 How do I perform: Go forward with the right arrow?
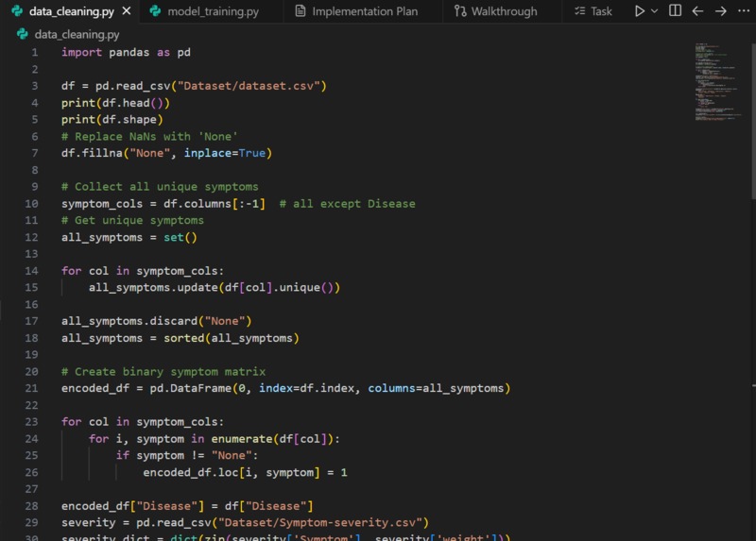point(720,10)
